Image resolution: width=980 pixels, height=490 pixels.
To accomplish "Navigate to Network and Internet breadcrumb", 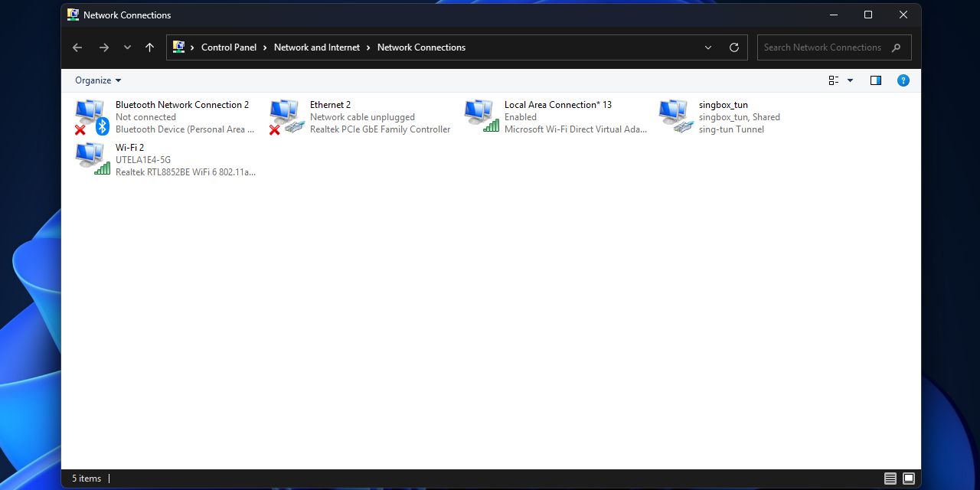I will coord(316,47).
